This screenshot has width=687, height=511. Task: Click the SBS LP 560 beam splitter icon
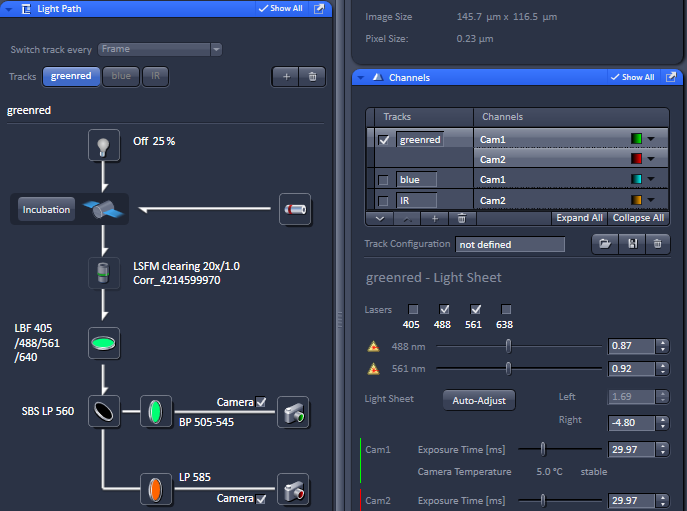[x=103, y=412]
